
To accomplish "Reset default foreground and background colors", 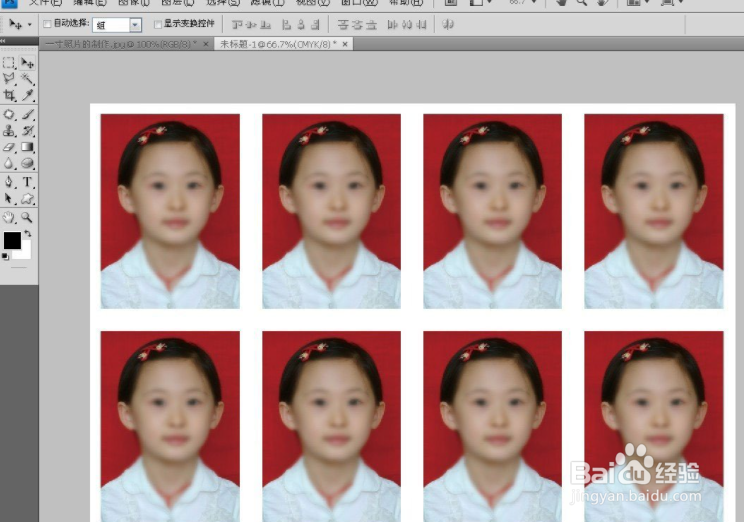I will click(5, 257).
